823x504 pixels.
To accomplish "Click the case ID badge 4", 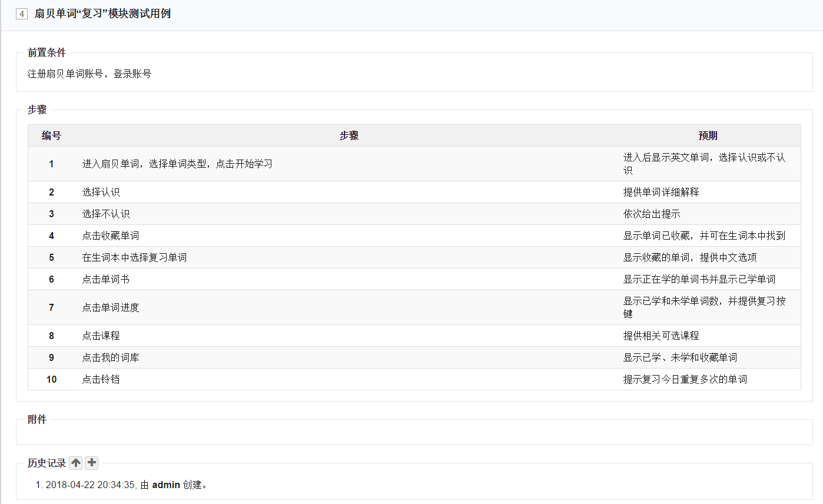I will pos(22,14).
